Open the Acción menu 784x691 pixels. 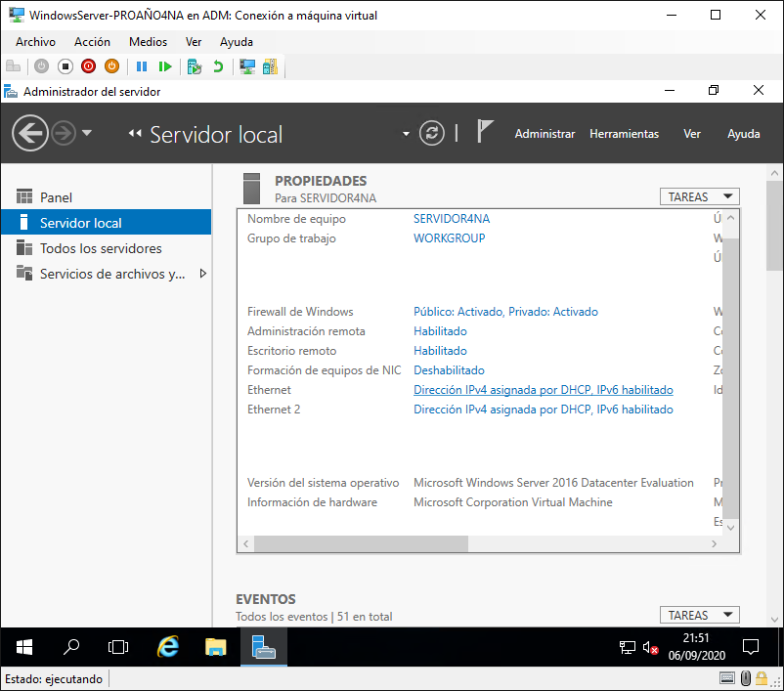pos(92,42)
